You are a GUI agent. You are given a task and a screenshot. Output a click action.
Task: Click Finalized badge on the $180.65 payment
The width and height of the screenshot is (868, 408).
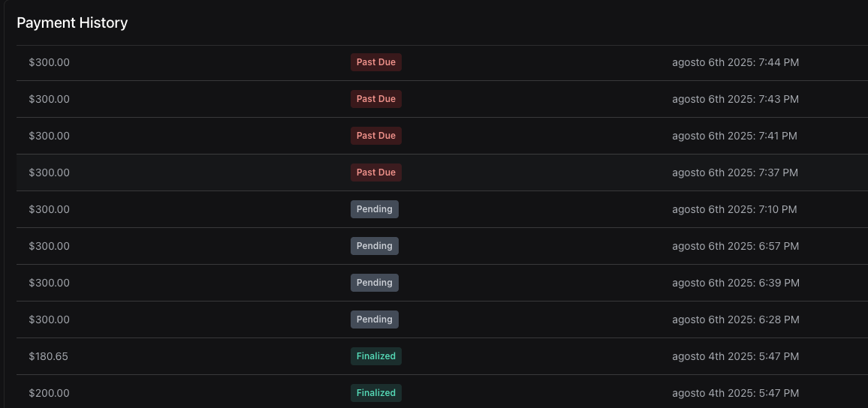pyautogui.click(x=375, y=356)
